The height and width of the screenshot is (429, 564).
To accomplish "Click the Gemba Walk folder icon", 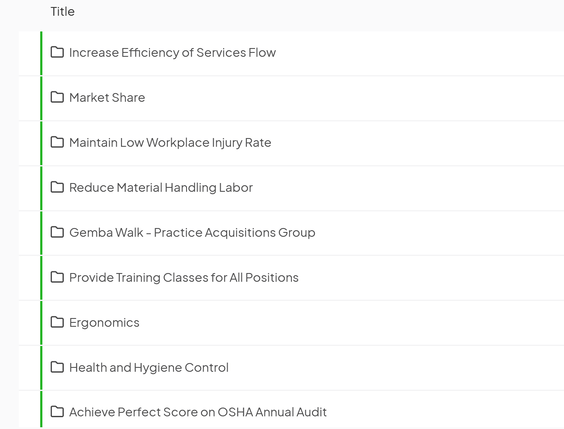I will 57,232.
